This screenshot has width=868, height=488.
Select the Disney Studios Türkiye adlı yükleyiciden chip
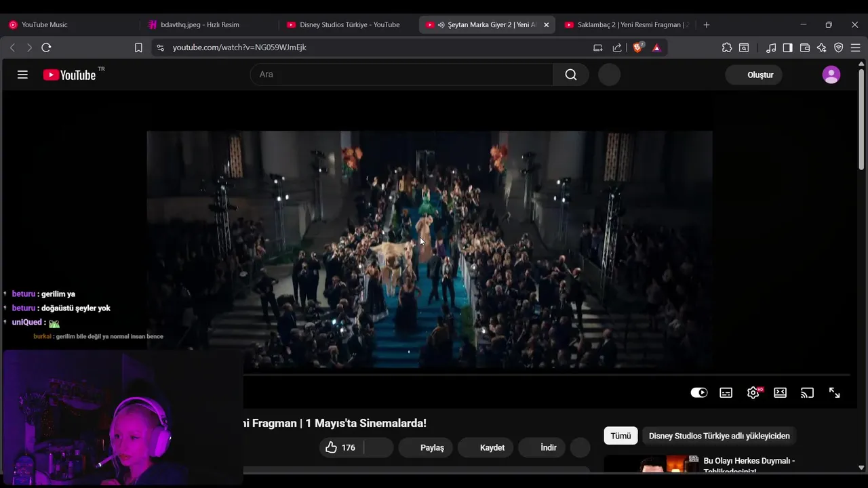[719, 436]
